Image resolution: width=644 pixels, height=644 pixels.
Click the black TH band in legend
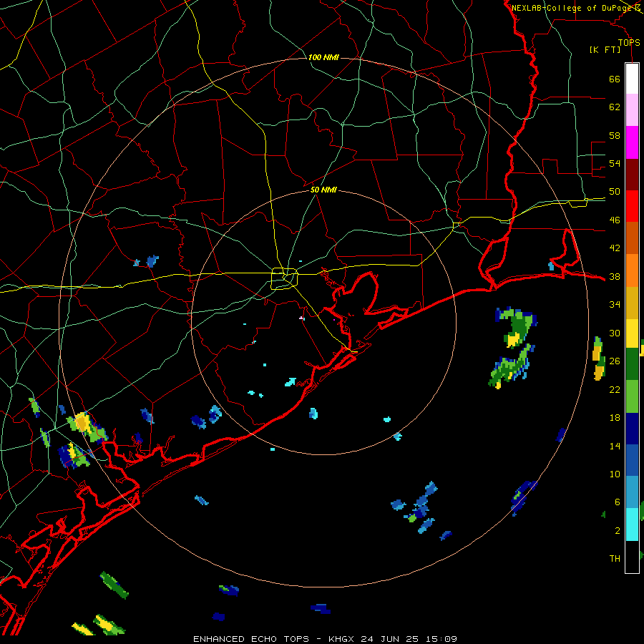point(632,557)
